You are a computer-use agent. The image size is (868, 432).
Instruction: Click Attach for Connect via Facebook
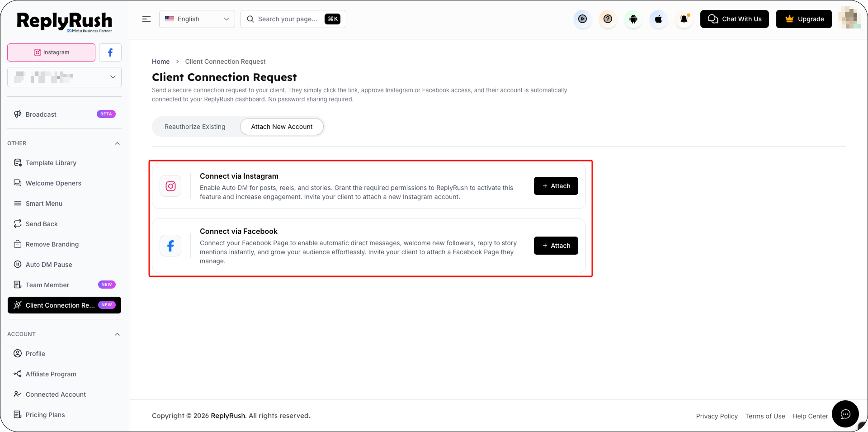click(556, 246)
